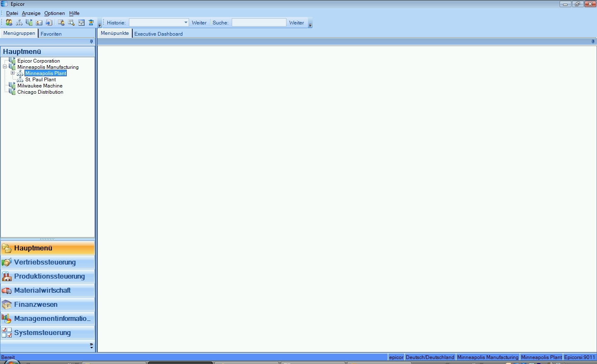
Task: Click the two-users icon in the toolbar
Action: pos(9,23)
